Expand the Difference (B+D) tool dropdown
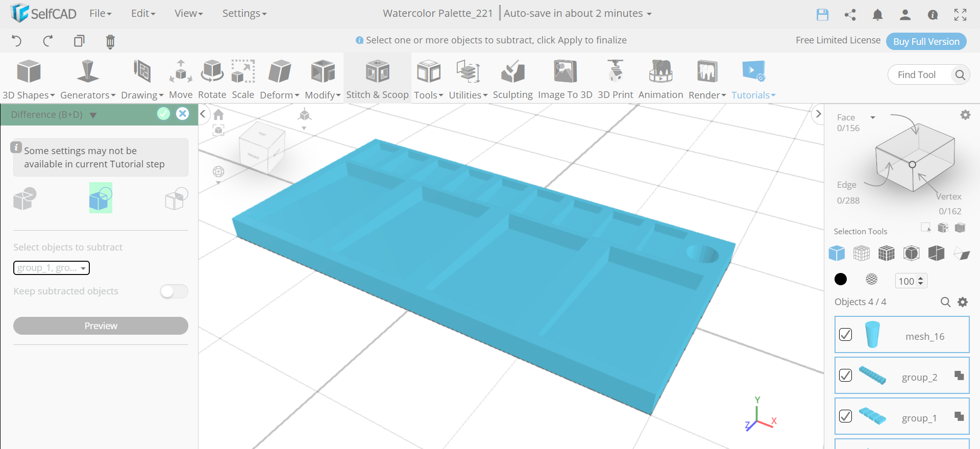Screen dimensions: 980x449 (x=93, y=115)
